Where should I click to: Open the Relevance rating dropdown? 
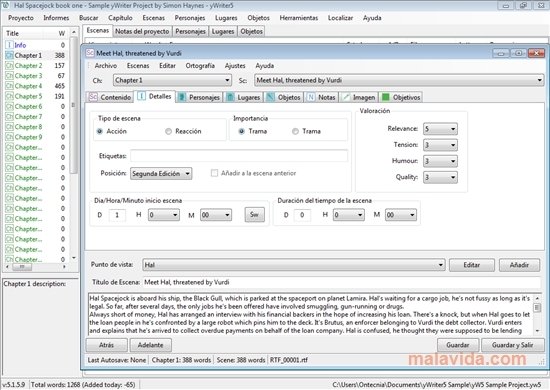440,129
